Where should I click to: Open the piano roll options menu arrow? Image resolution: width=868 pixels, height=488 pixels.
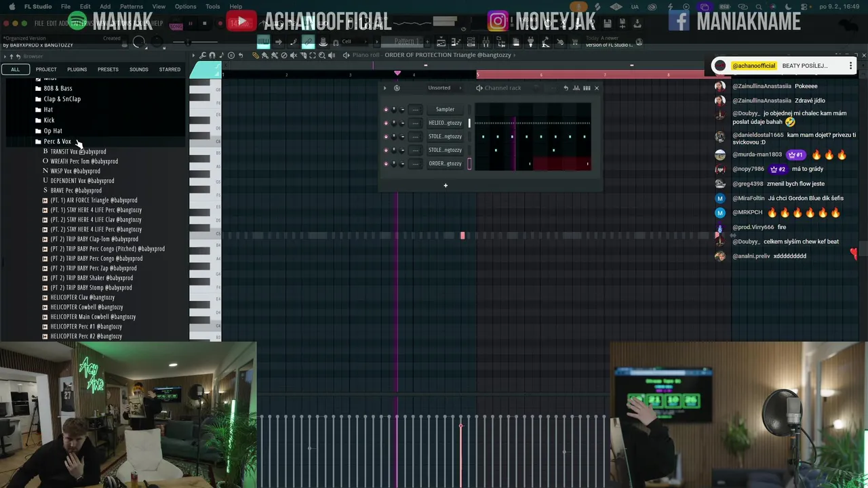tap(193, 55)
